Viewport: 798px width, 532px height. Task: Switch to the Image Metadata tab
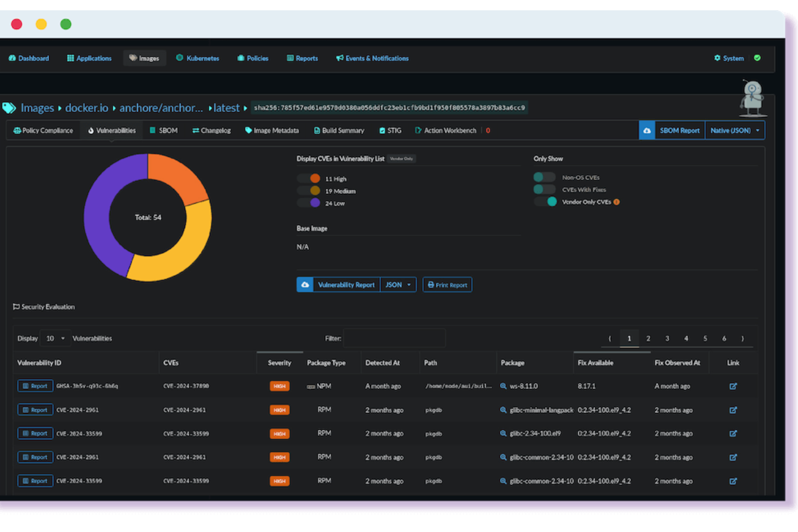tap(272, 130)
